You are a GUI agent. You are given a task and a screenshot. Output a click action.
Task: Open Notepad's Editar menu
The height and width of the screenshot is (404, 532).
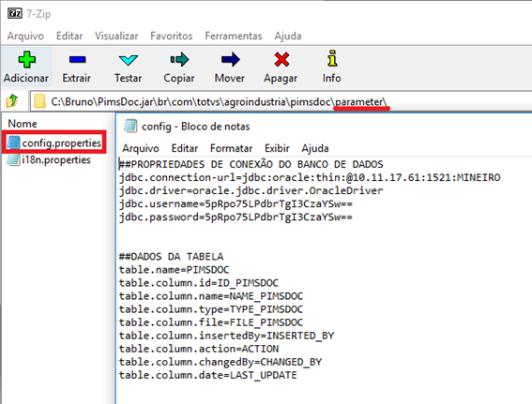185,148
